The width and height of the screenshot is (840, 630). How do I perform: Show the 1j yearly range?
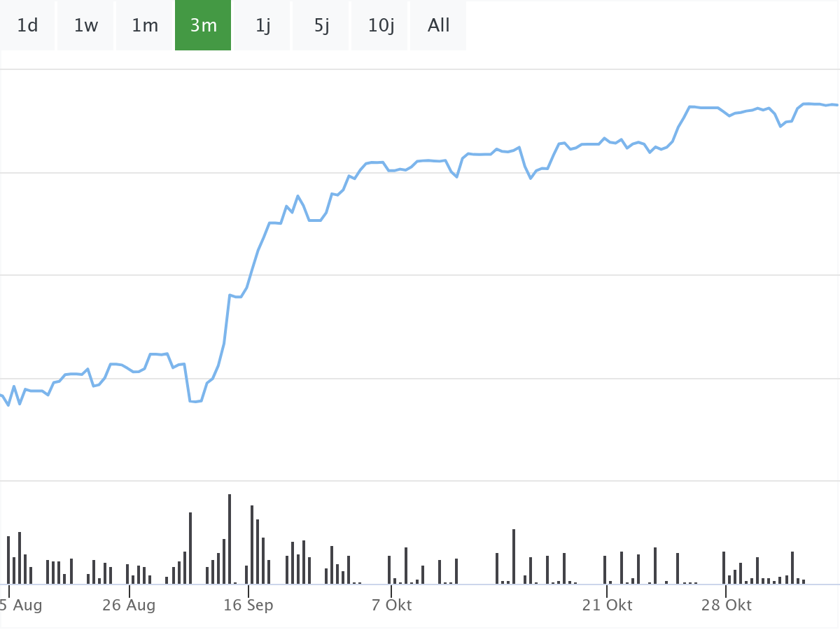point(262,26)
